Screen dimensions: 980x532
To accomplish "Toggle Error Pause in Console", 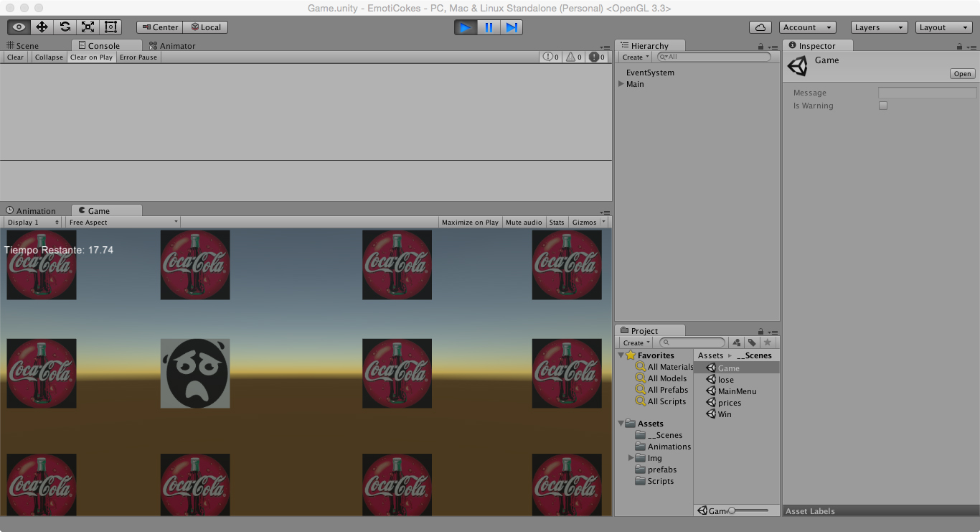I will click(138, 57).
